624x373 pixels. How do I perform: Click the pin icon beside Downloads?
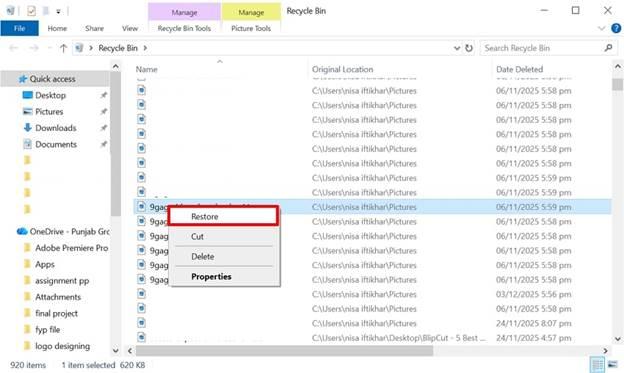[x=103, y=128]
